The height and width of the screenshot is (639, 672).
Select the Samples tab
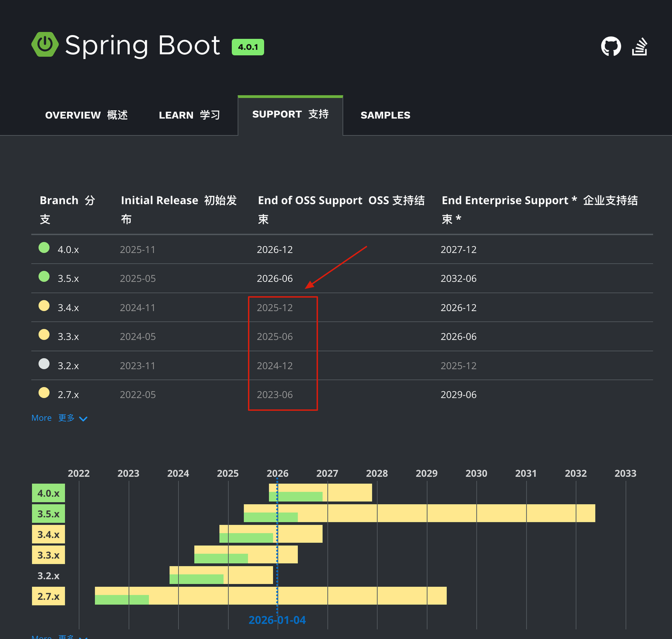(385, 115)
